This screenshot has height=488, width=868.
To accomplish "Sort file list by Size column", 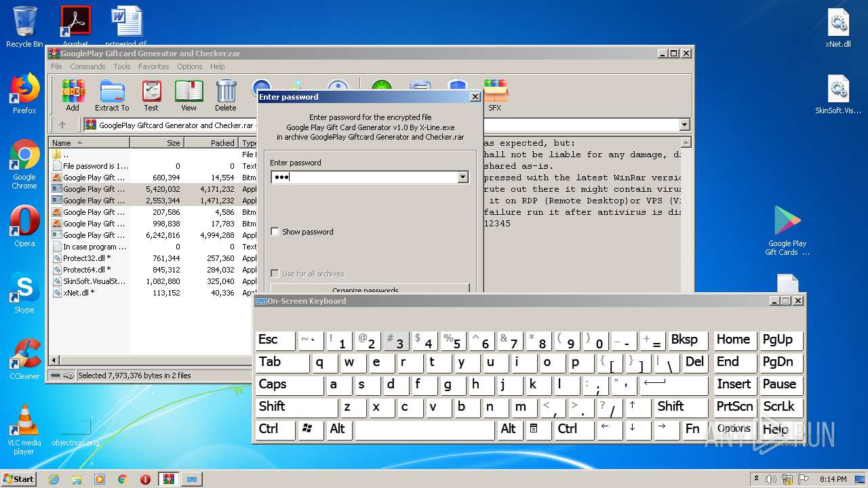I will pos(157,143).
